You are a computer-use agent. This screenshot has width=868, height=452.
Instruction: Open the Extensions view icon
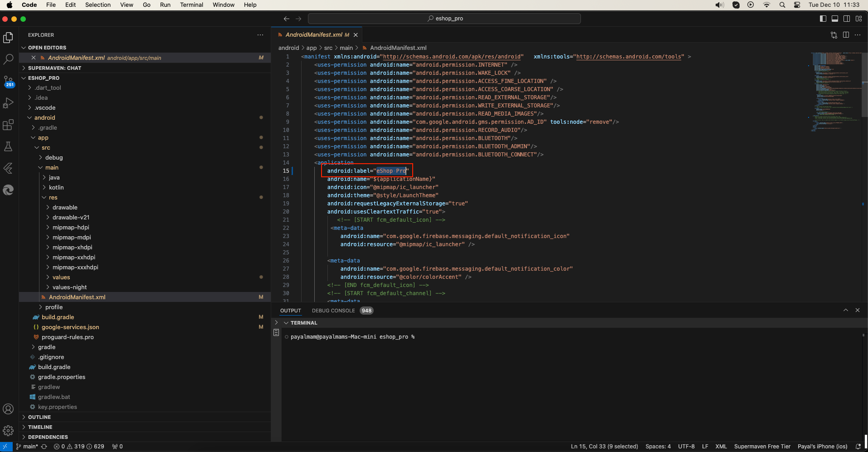click(x=8, y=125)
